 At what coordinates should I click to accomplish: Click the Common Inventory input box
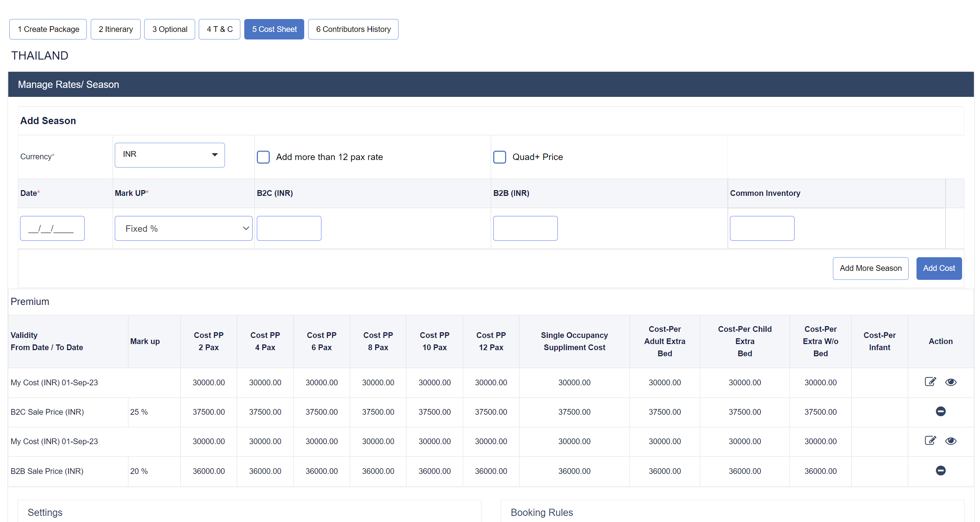762,228
